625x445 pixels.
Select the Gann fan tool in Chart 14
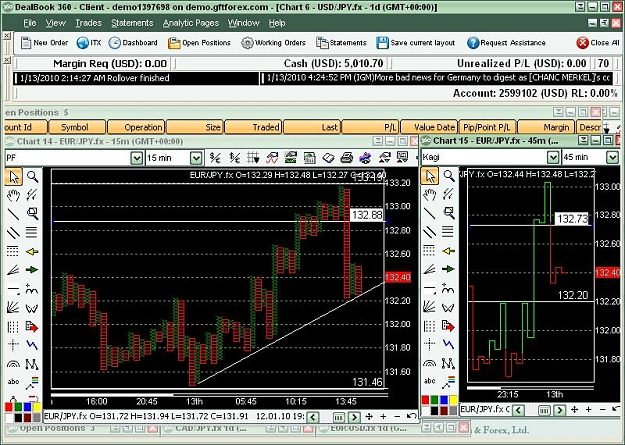(14, 307)
